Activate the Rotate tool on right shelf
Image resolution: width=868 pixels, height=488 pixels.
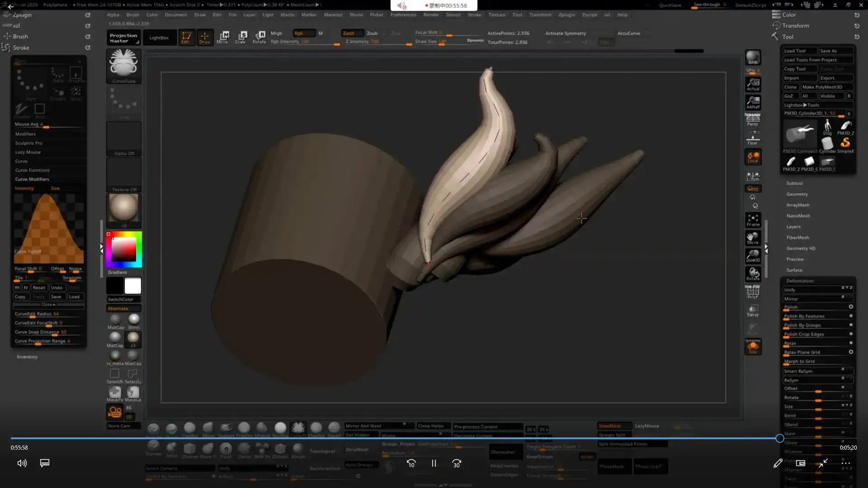pyautogui.click(x=753, y=273)
